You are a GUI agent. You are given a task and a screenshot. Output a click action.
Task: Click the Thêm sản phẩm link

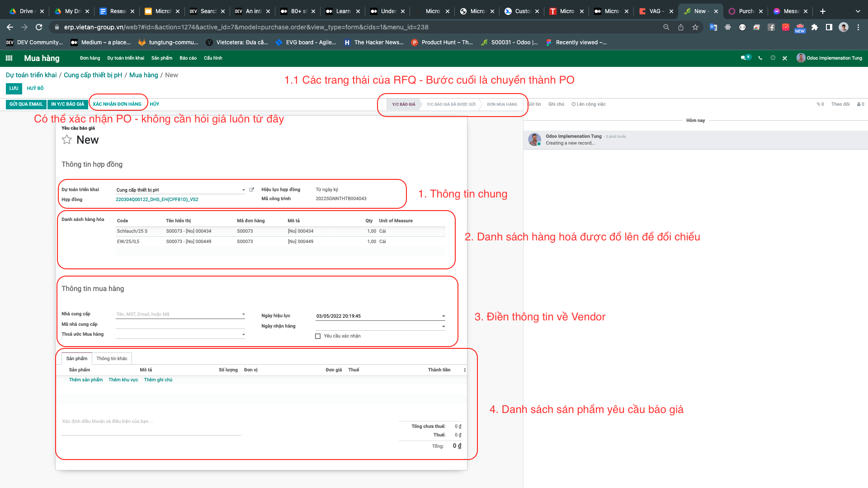86,380
